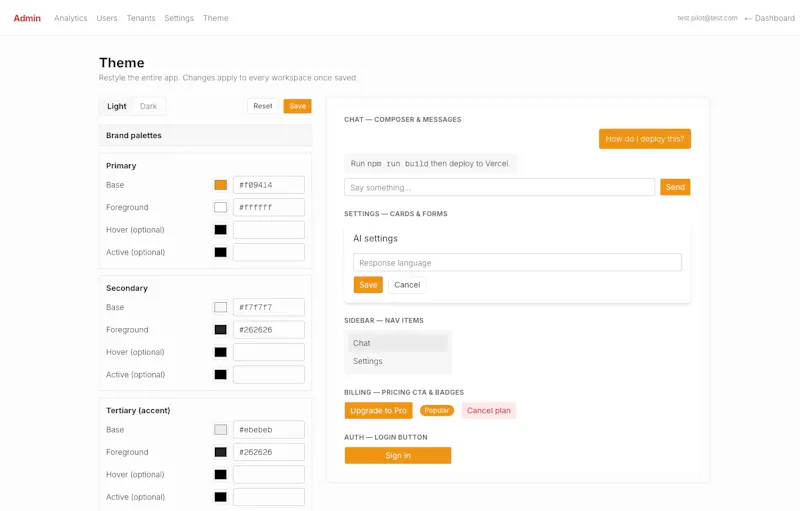
Task: Click the Cancel plan button
Action: tap(489, 411)
